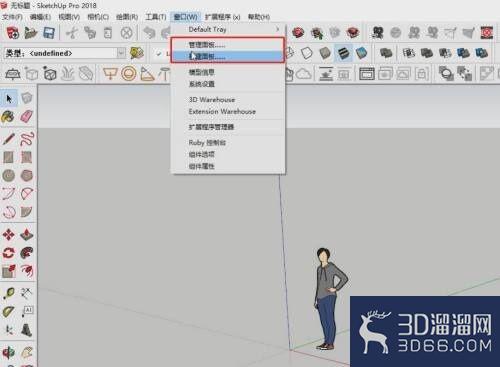Switch to Monochrome face style
500x367 pixels.
[x=362, y=53]
